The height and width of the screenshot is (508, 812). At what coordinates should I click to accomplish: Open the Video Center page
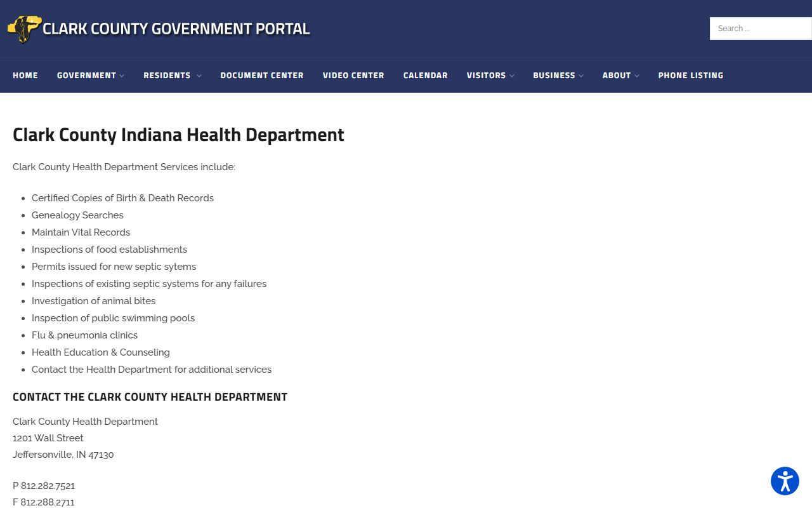pyautogui.click(x=353, y=75)
